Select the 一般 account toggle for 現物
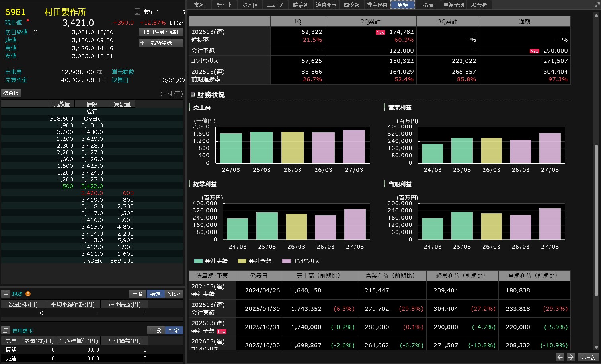The width and height of the screenshot is (601, 364). click(137, 294)
